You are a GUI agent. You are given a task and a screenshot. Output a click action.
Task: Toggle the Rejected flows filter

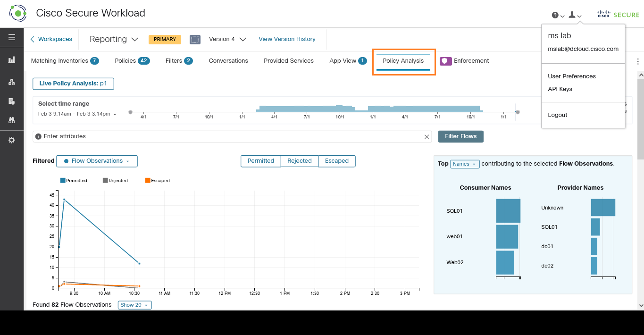300,161
